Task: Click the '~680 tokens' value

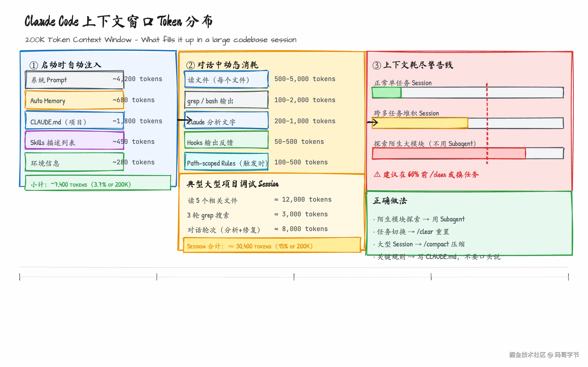Action: pos(134,100)
